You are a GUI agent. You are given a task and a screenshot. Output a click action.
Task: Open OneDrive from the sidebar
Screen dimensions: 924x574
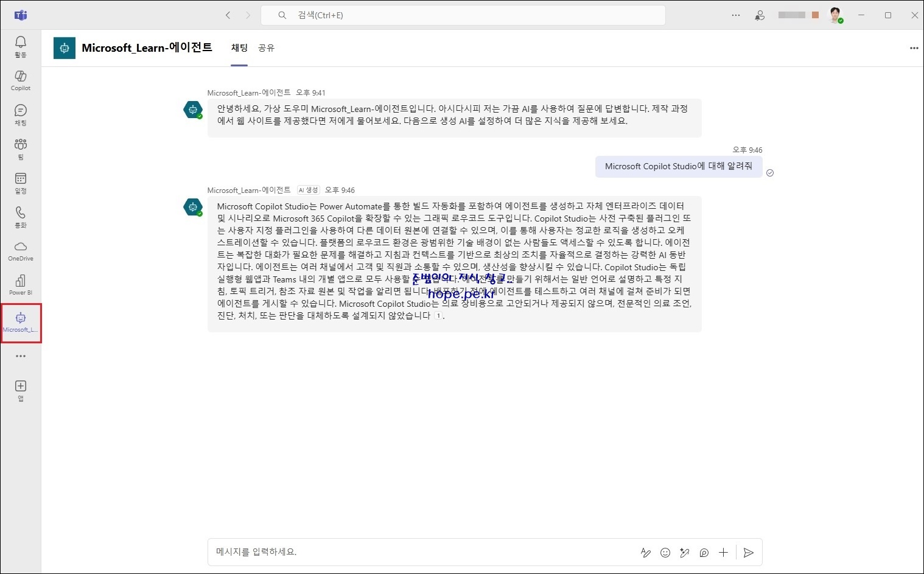[21, 251]
